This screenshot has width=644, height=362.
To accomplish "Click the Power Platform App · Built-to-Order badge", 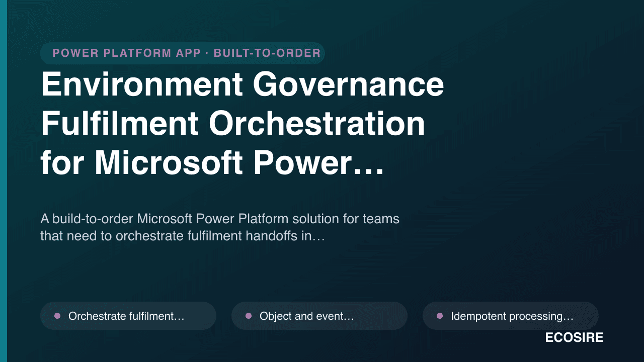I will point(183,53).
